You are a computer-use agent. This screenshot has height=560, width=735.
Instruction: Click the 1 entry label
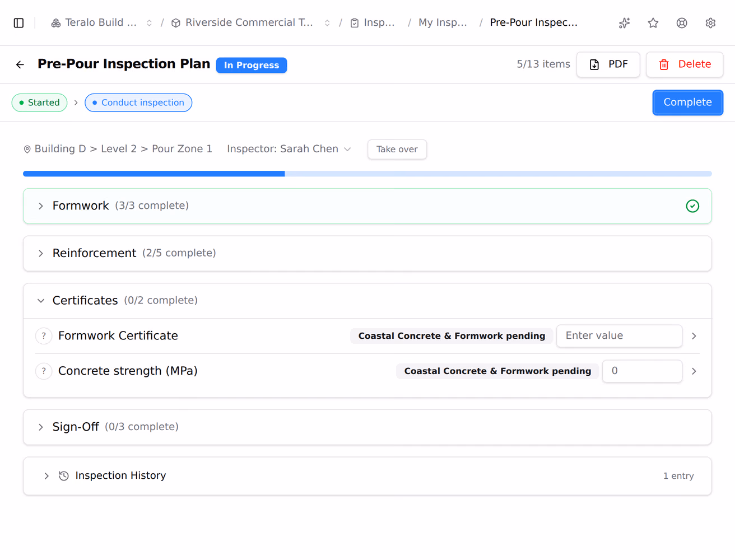pos(678,476)
